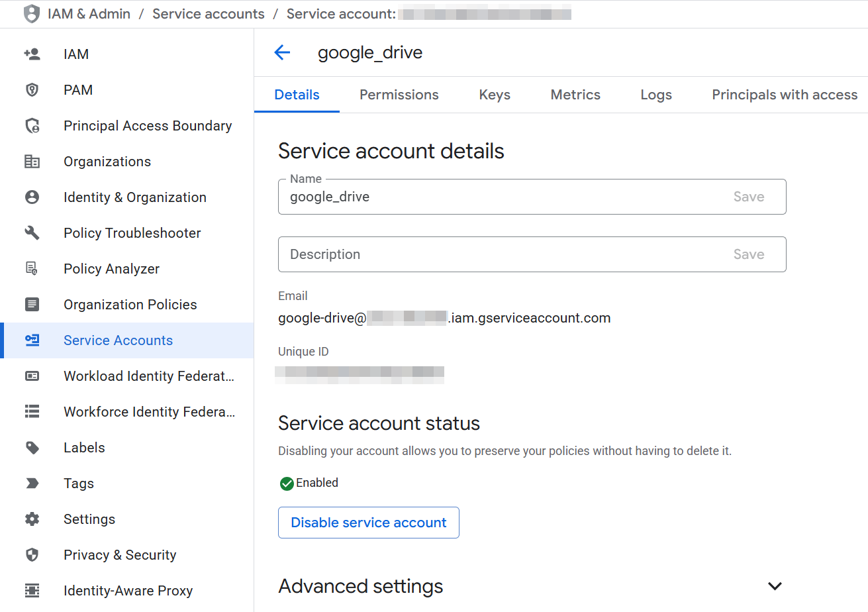Click Disable service account
Screen dimensions: 868x612
pyautogui.click(x=368, y=522)
